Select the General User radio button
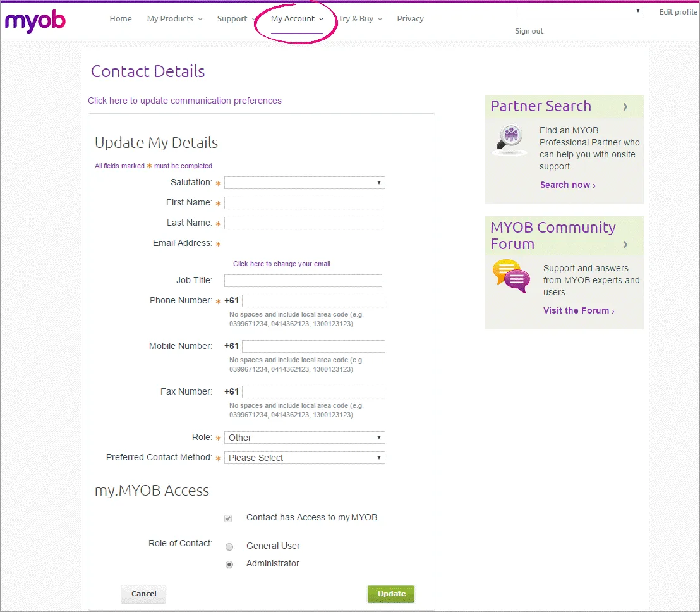700x612 pixels. [229, 546]
